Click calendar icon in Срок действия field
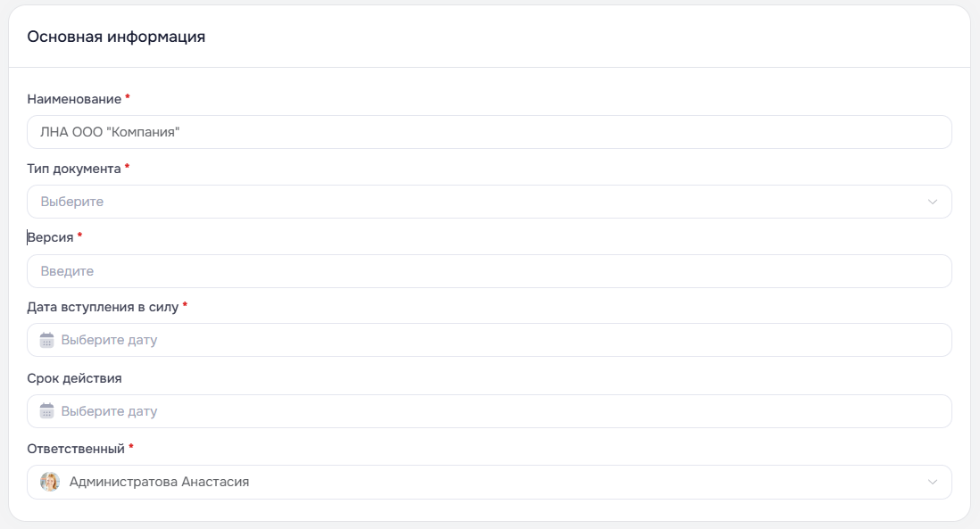Viewport: 980px width, 529px height. point(47,411)
